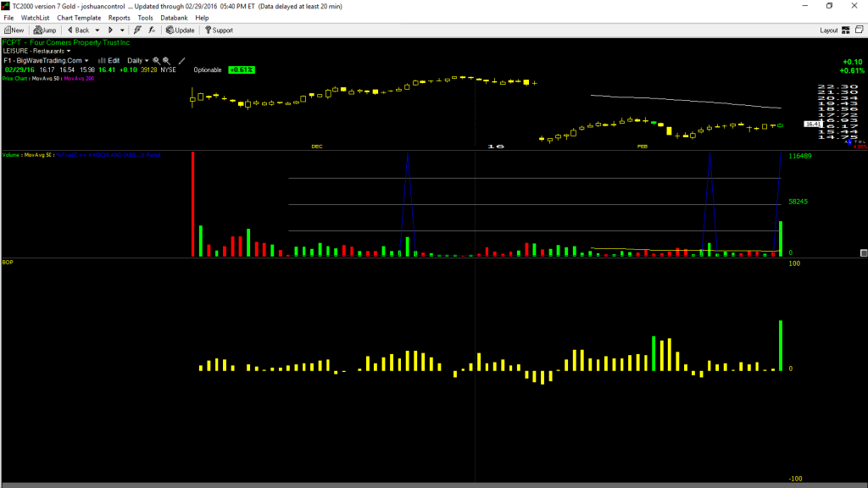Click the second chart zoom magnifier
868x488 pixels.
[166, 60]
